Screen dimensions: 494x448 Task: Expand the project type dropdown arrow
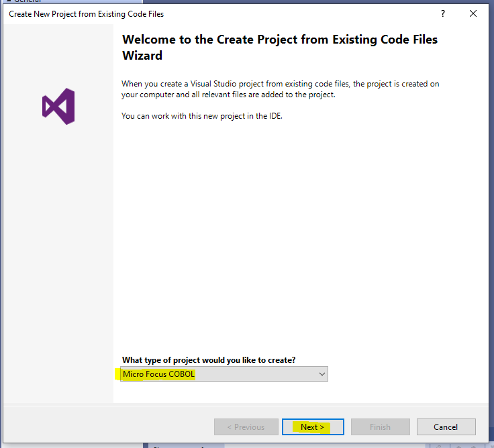[322, 374]
